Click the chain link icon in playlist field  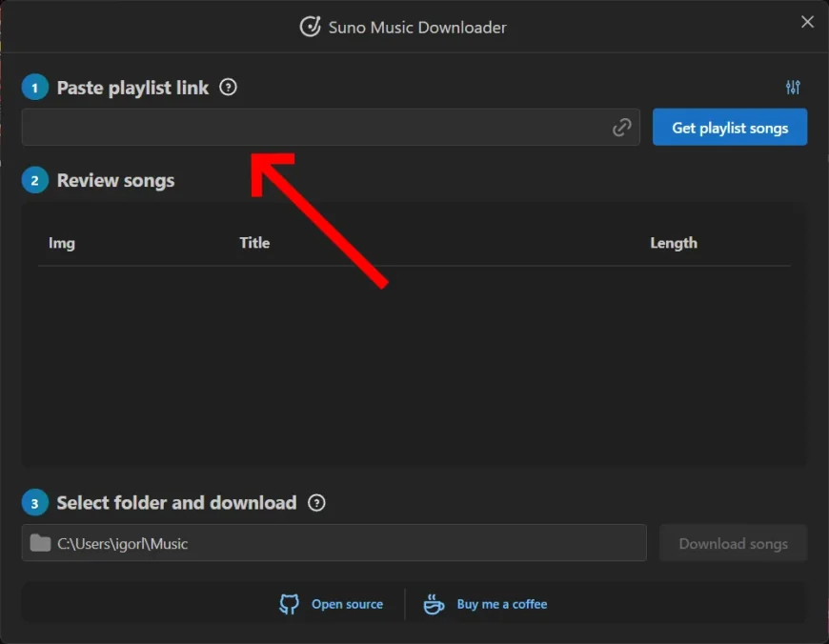pyautogui.click(x=621, y=128)
